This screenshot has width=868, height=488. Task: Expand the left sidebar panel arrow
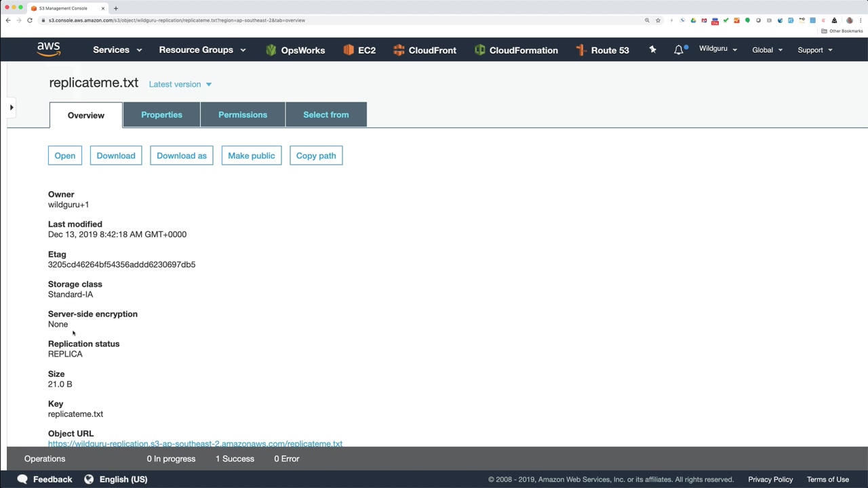tap(12, 107)
